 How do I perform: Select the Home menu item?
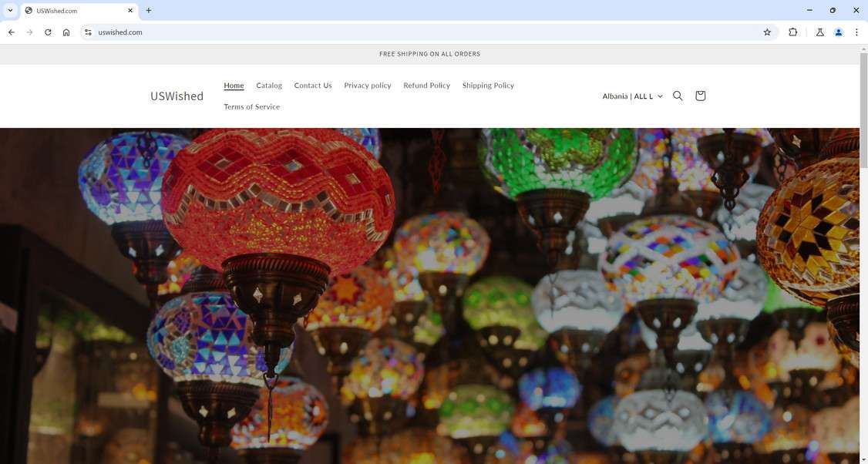click(234, 86)
